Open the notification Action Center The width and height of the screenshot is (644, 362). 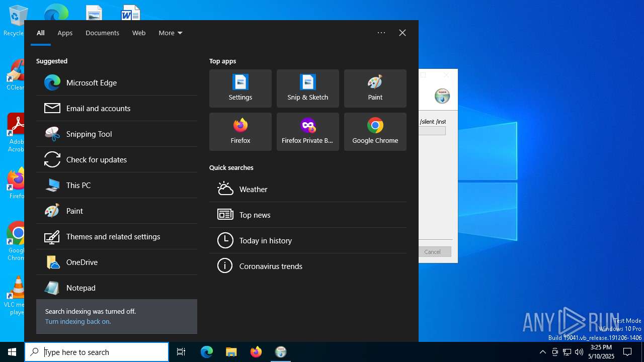pos(627,352)
